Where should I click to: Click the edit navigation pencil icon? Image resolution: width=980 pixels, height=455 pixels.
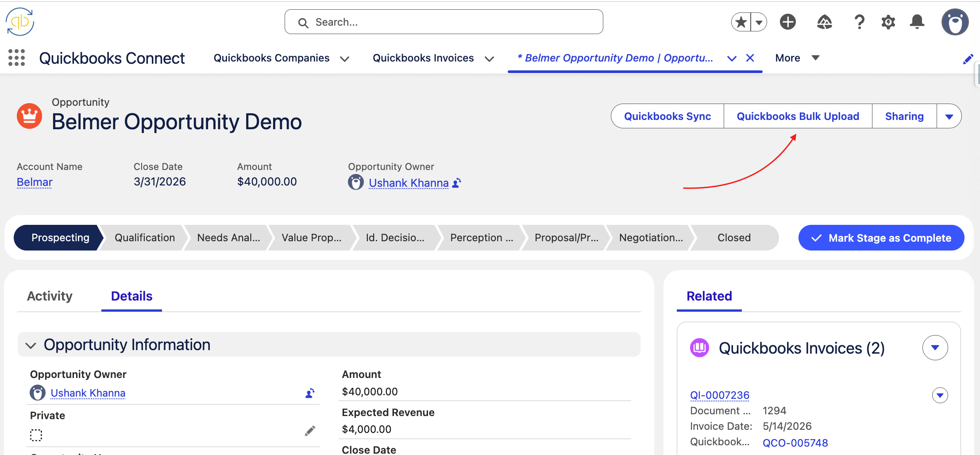pos(968,59)
